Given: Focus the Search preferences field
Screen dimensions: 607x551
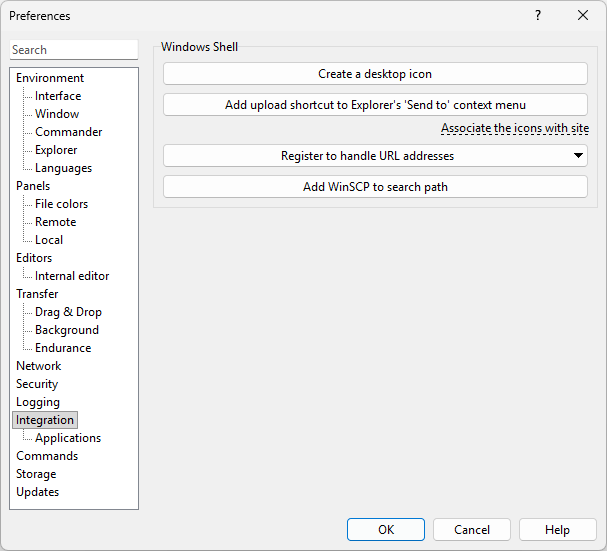Looking at the screenshot, I should [74, 50].
